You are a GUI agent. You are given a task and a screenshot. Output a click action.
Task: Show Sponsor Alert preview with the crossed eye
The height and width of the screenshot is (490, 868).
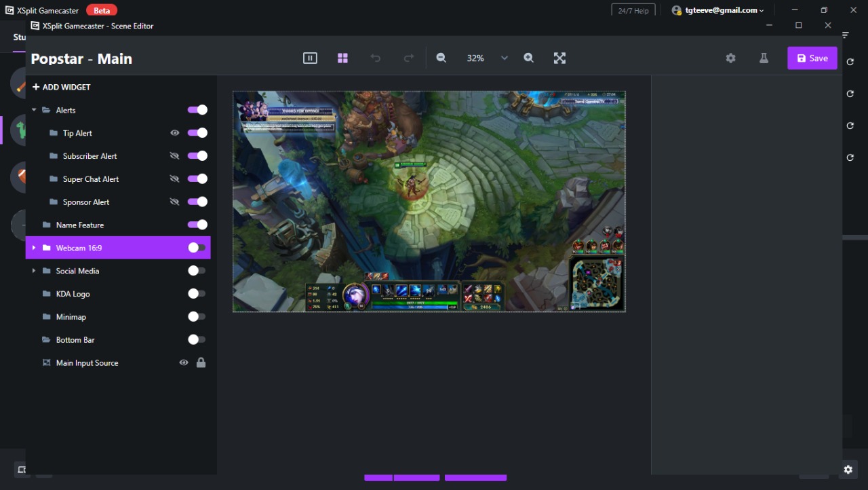pos(174,202)
